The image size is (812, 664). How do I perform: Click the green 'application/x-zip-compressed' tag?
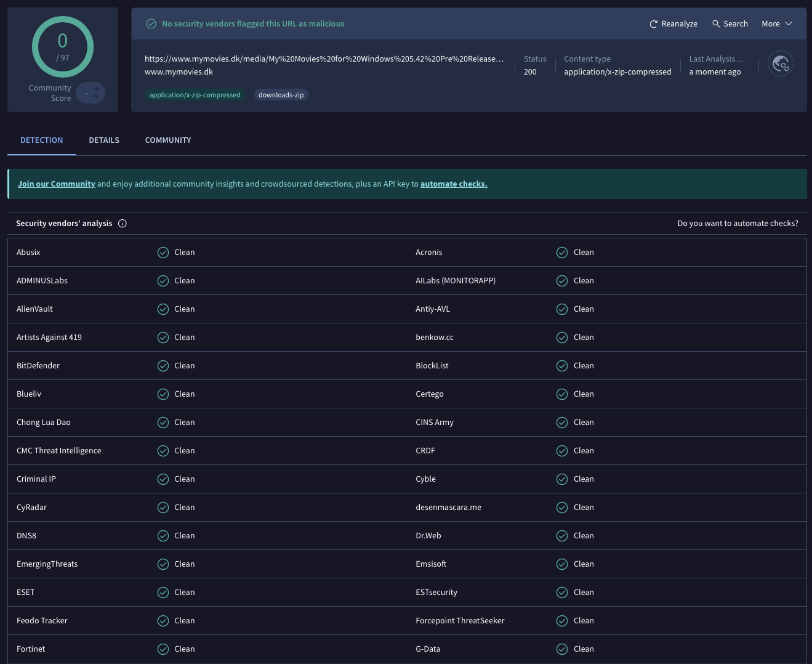pos(195,95)
